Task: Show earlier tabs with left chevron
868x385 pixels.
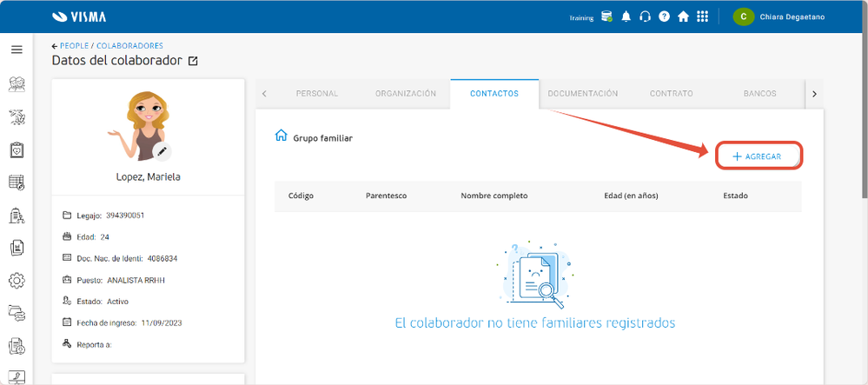Action: (x=264, y=94)
